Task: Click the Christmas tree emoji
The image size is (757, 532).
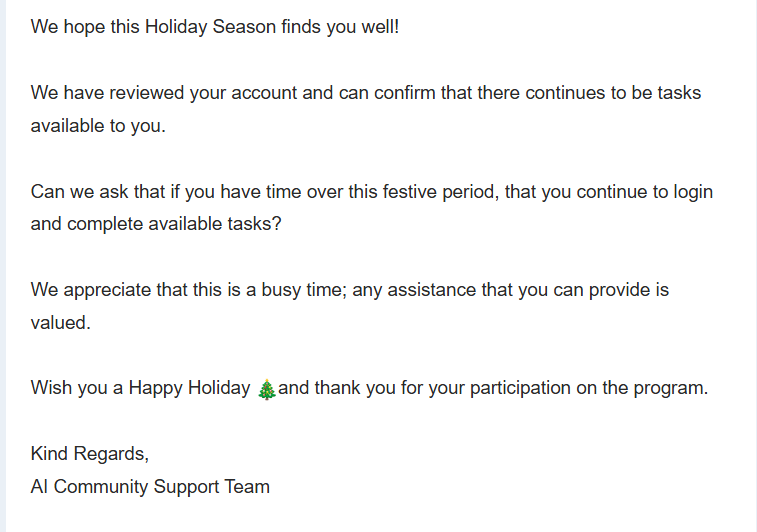Action: coord(266,389)
